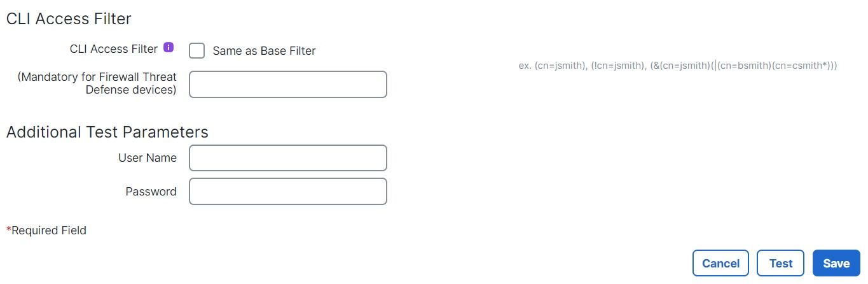Screen dimensions: 868x284
Task: Select the Password input field
Action: point(287,191)
